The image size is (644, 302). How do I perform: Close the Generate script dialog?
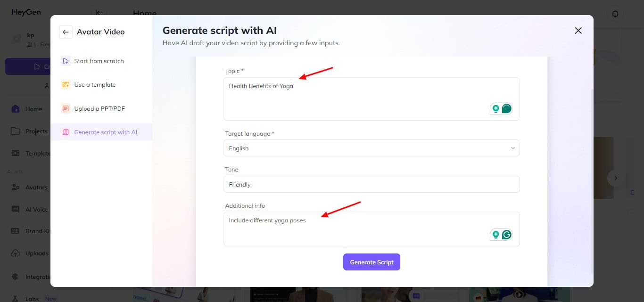(x=578, y=31)
